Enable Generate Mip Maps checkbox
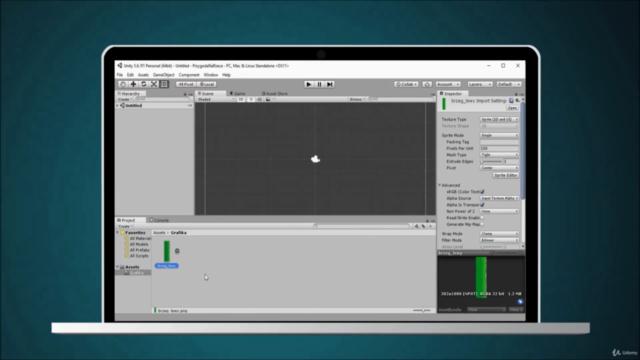 click(x=482, y=224)
